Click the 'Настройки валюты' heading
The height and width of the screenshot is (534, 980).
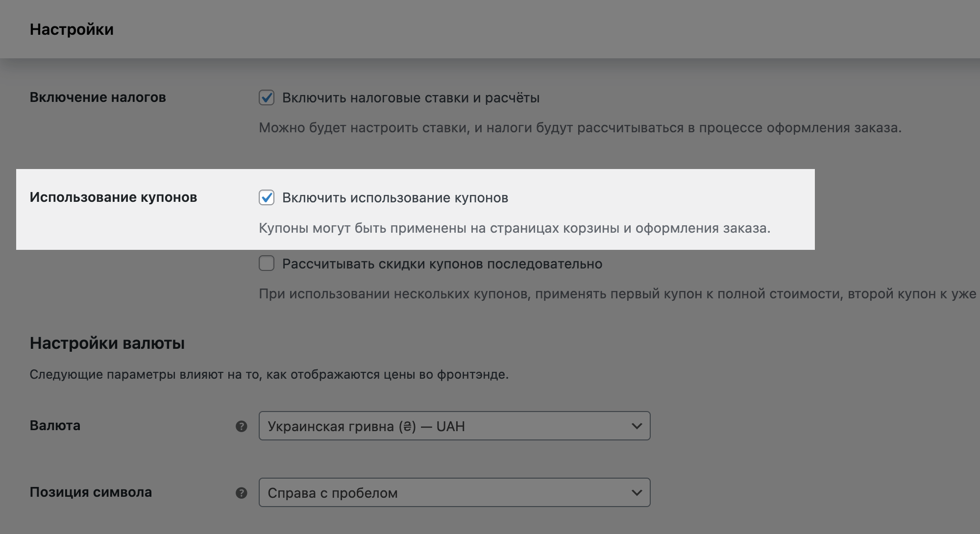(x=107, y=343)
